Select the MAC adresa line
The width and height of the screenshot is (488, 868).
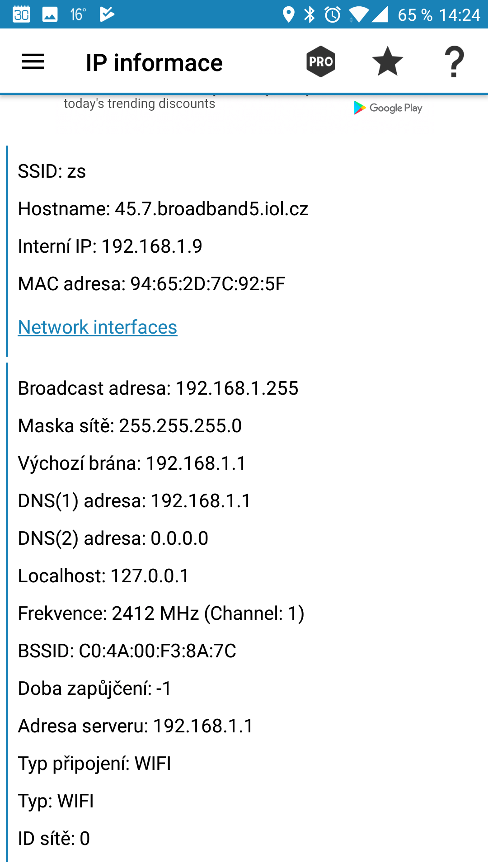pyautogui.click(x=152, y=284)
